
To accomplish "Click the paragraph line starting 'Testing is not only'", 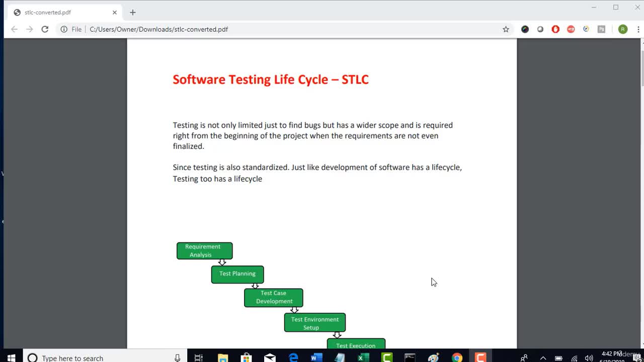I will [x=312, y=125].
